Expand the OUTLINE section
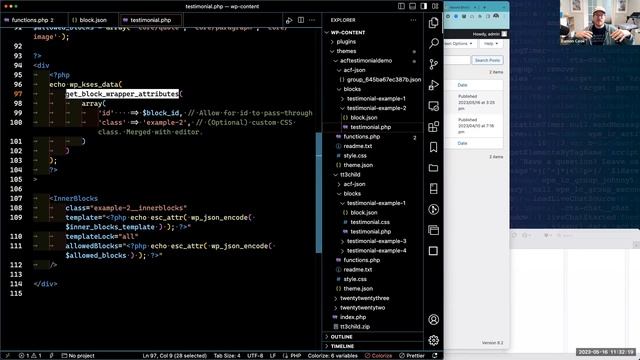Viewport: 640px width, 360px height. pos(341,337)
